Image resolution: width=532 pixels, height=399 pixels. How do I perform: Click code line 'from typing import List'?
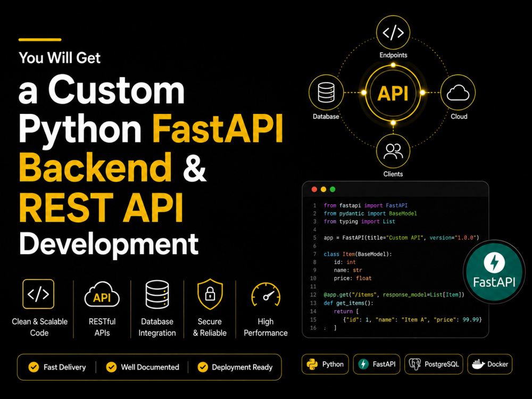(x=359, y=221)
